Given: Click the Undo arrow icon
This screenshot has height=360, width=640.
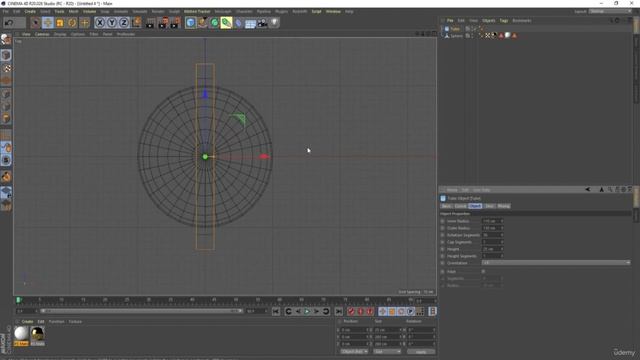Looking at the screenshot, I should tap(9, 22).
